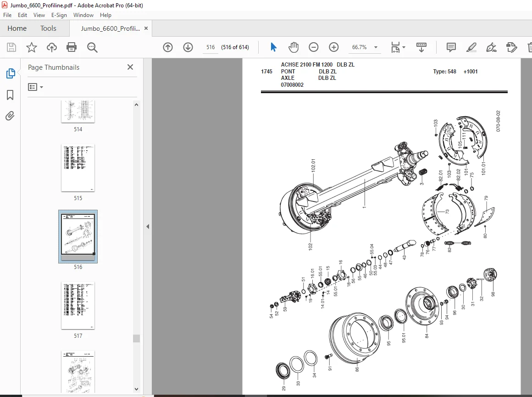Click the scrolling mode keyboard icon
This screenshot has height=397, width=532.
421,47
